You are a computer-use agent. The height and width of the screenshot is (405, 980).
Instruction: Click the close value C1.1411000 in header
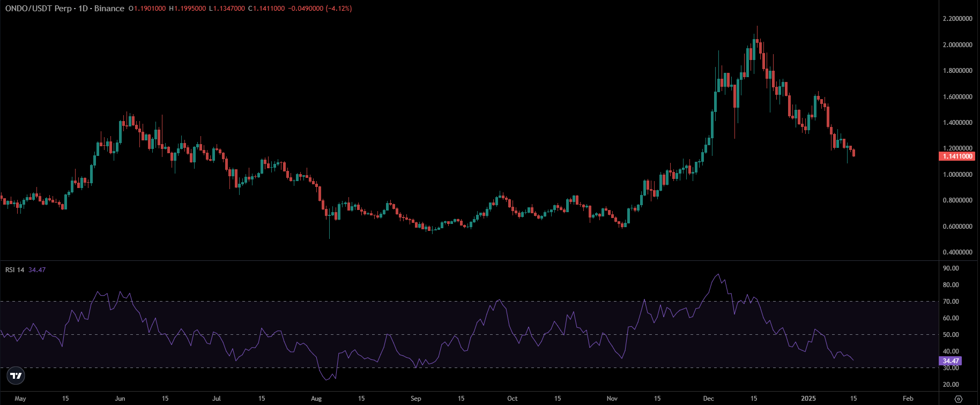click(x=266, y=9)
